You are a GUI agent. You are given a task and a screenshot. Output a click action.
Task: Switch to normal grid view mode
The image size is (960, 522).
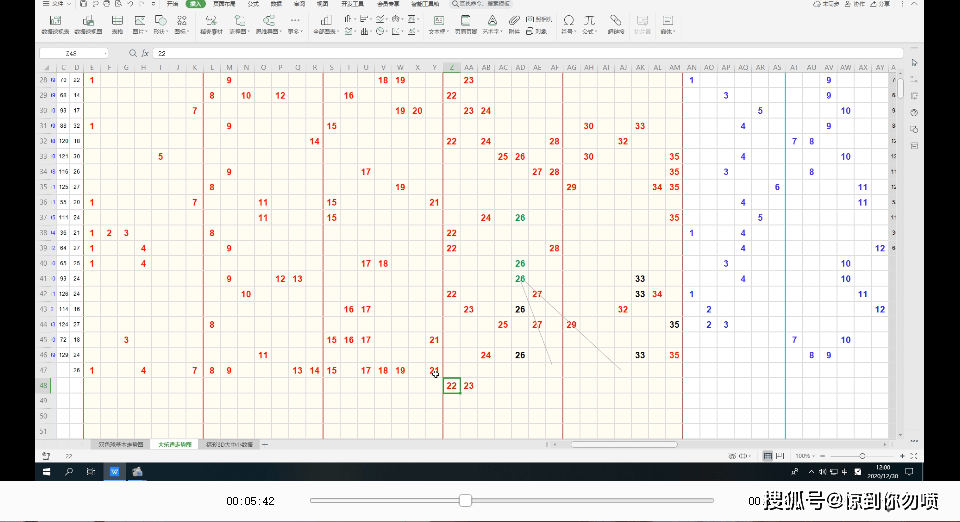(767, 456)
